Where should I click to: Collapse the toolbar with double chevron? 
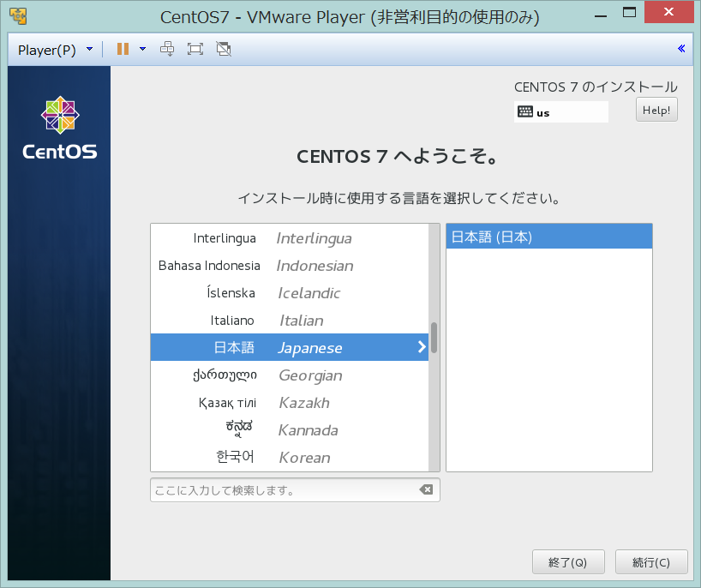tap(681, 48)
